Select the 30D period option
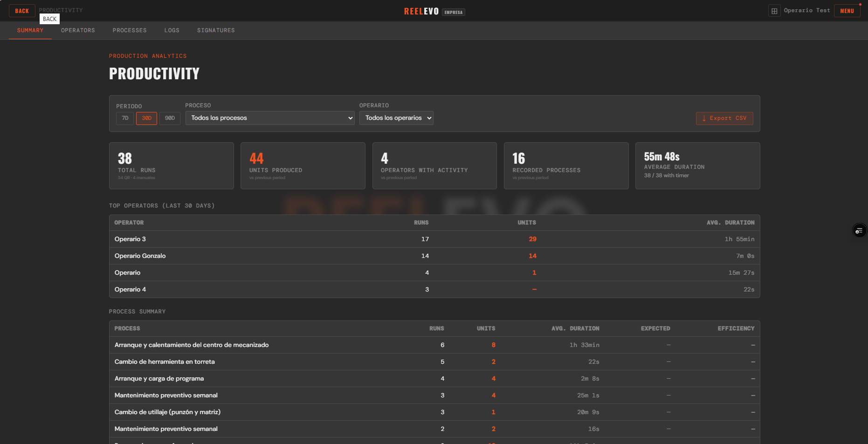 click(146, 118)
